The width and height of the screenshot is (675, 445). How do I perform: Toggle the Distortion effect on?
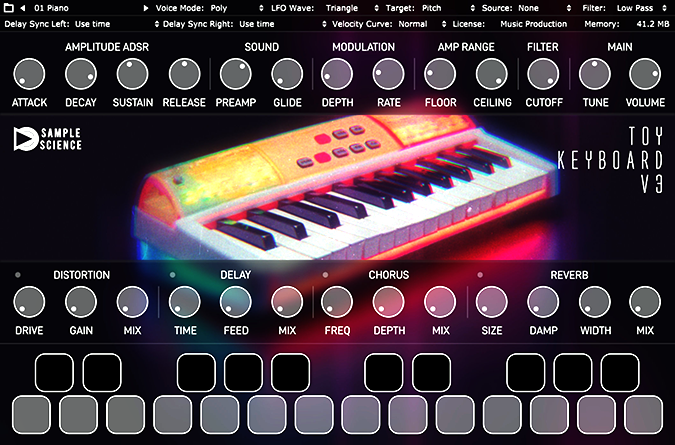point(18,275)
